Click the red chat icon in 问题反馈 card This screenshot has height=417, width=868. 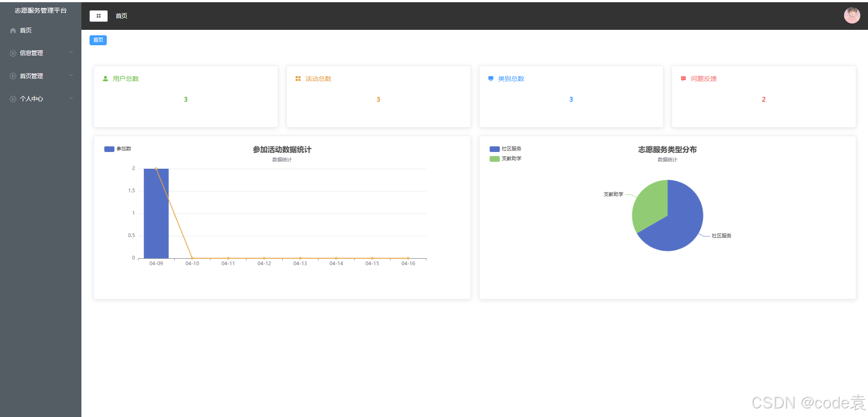[683, 79]
